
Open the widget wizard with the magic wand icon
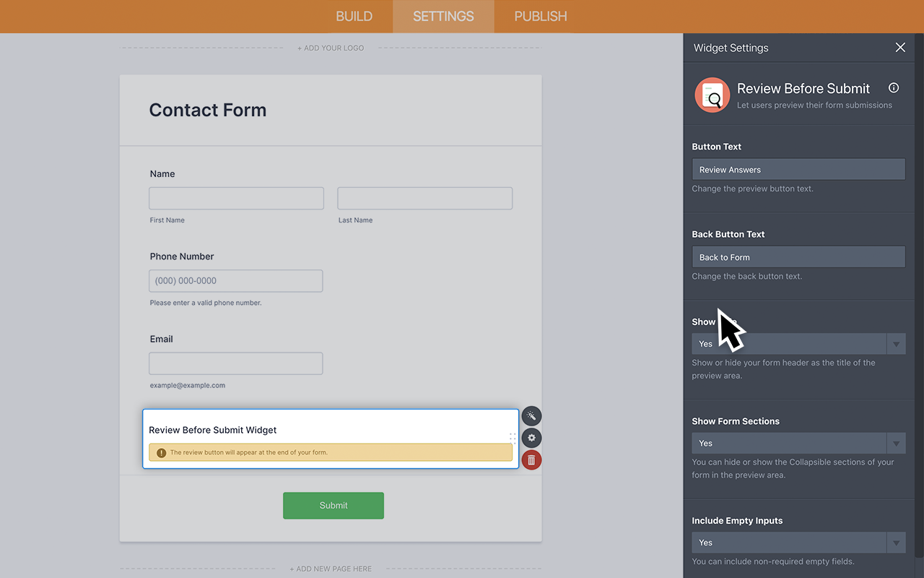[531, 416]
